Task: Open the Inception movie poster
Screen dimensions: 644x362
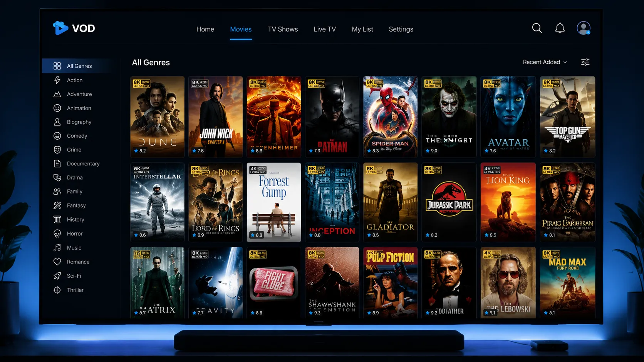Action: coord(332,202)
